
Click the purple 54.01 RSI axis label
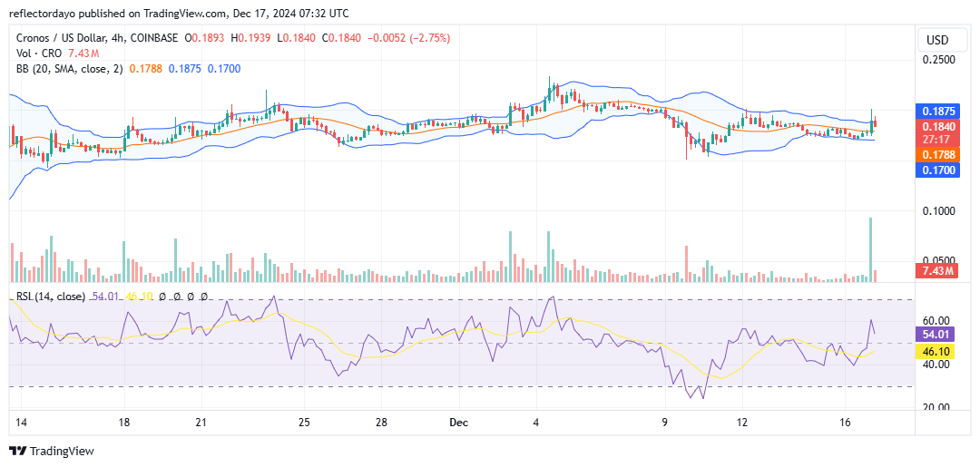point(936,334)
